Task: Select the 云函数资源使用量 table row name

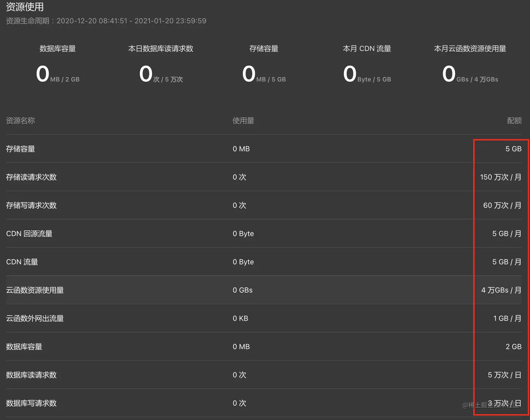Action: [x=35, y=290]
